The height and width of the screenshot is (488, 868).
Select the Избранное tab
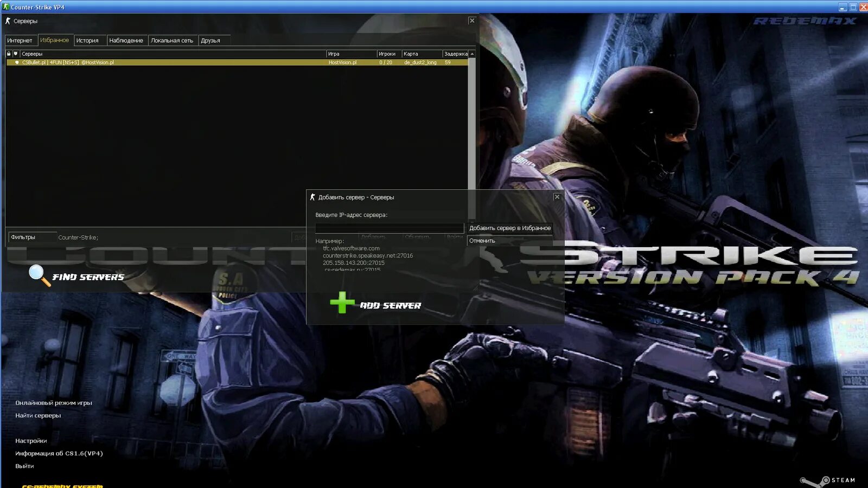point(55,40)
